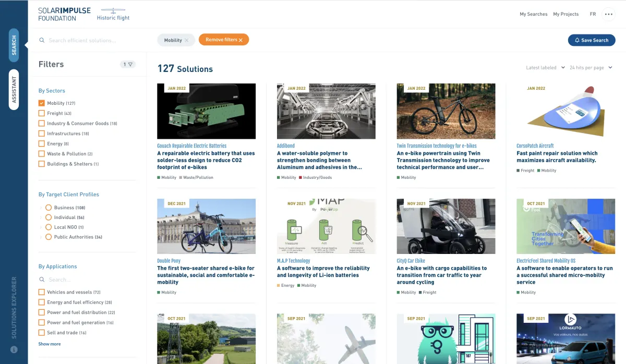Open the M.A.P Technology link

pos(294,261)
